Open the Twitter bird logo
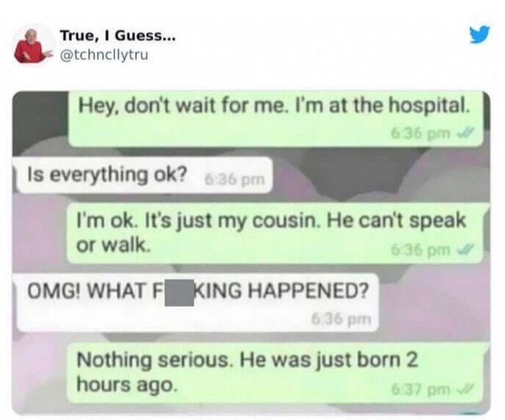Viewport: 505px width, 420px height. click(x=479, y=34)
